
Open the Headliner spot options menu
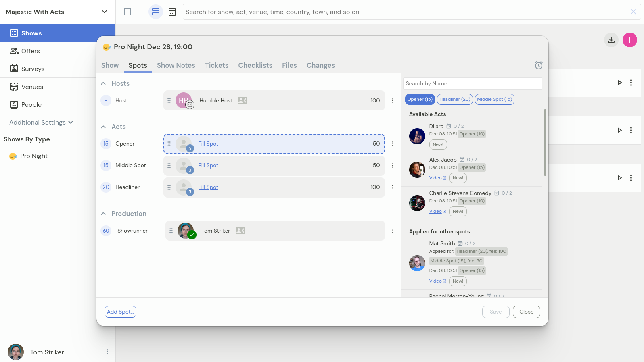(x=393, y=187)
